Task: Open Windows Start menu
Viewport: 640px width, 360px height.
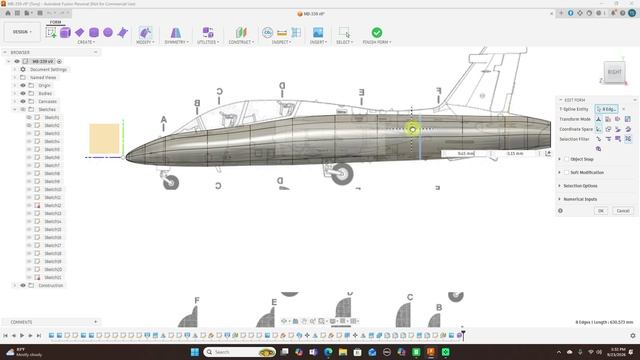Action: pyautogui.click(x=195, y=352)
